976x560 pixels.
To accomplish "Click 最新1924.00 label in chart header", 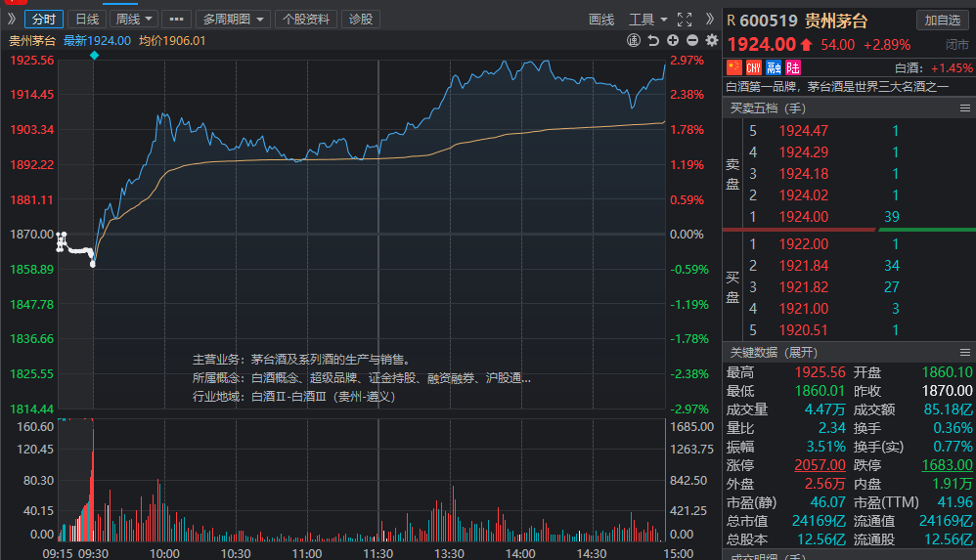I will coord(97,40).
